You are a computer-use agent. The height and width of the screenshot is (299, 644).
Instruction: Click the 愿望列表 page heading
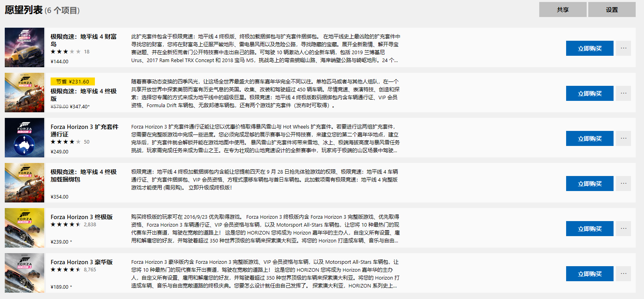tap(24, 10)
